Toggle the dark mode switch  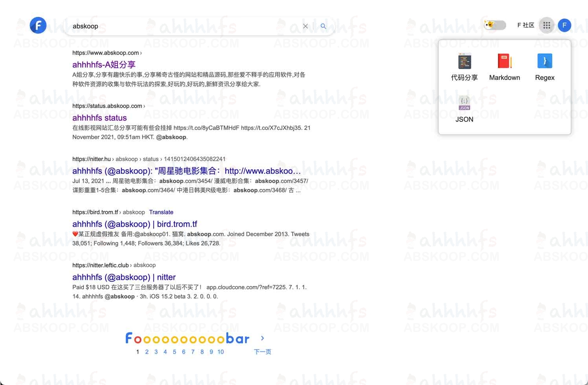point(495,25)
